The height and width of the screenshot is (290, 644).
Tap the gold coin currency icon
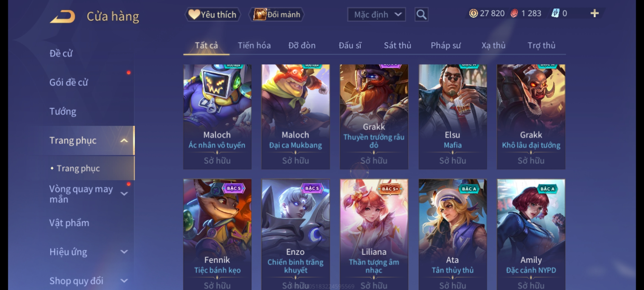pos(473,13)
